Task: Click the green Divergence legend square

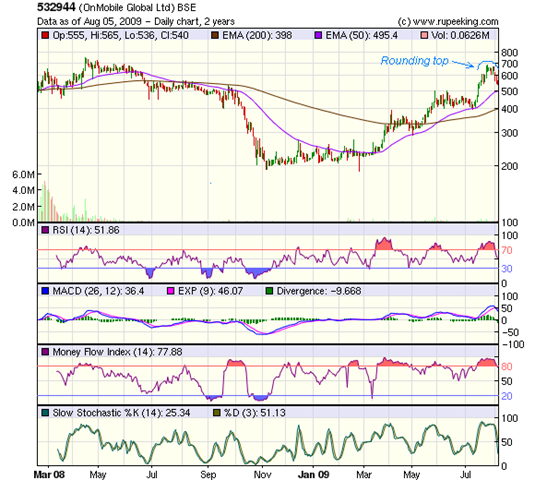Action: tap(269, 291)
